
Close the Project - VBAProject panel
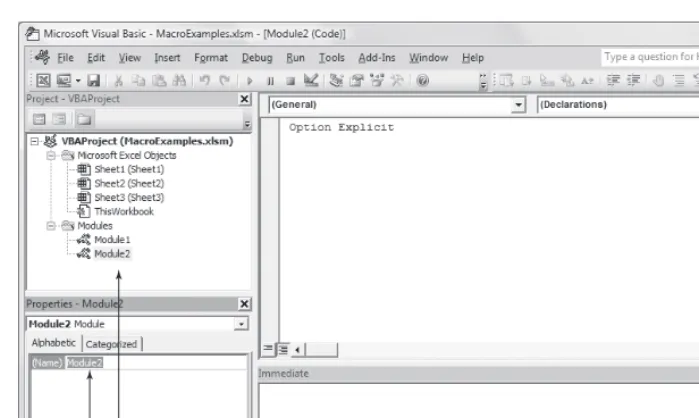(x=244, y=99)
